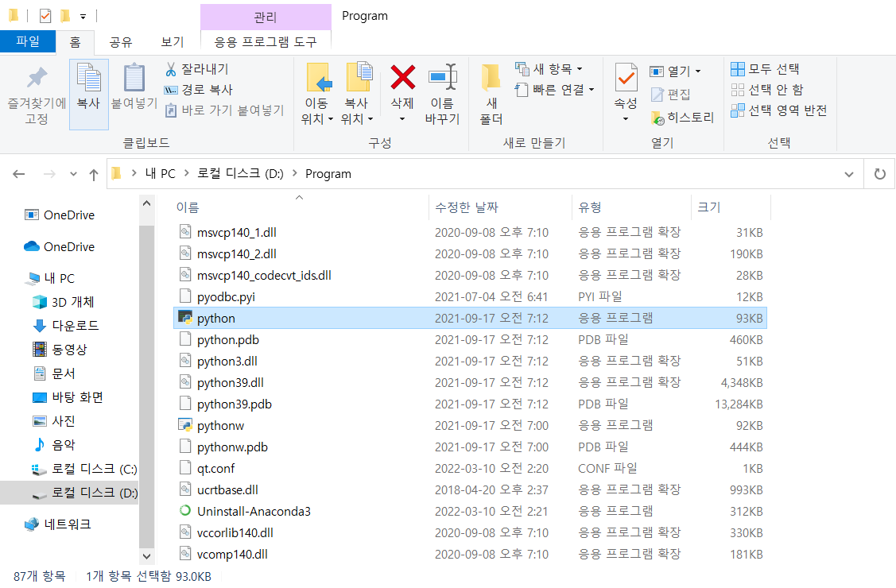Screen dimensions: 896x588
Task: Switch to the Home (홈) tab
Action: tap(75, 41)
